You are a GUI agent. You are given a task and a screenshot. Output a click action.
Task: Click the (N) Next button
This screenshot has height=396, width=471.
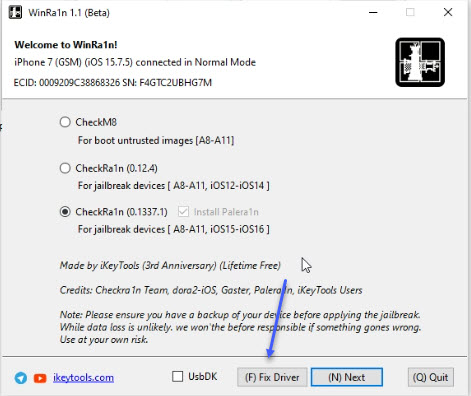pos(347,377)
